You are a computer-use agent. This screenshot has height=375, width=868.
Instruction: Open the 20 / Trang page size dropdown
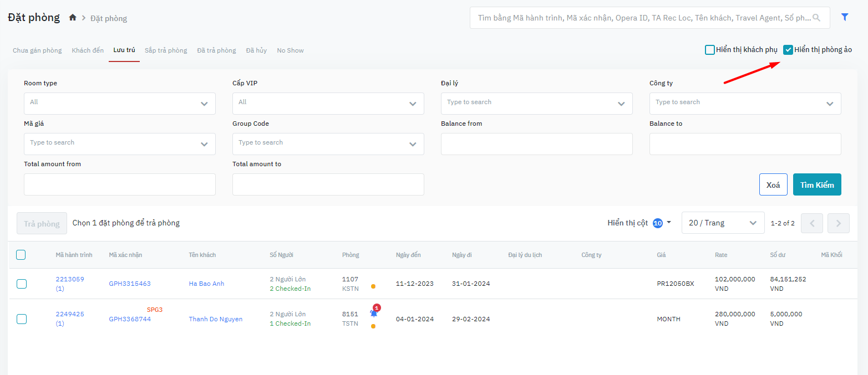(722, 223)
